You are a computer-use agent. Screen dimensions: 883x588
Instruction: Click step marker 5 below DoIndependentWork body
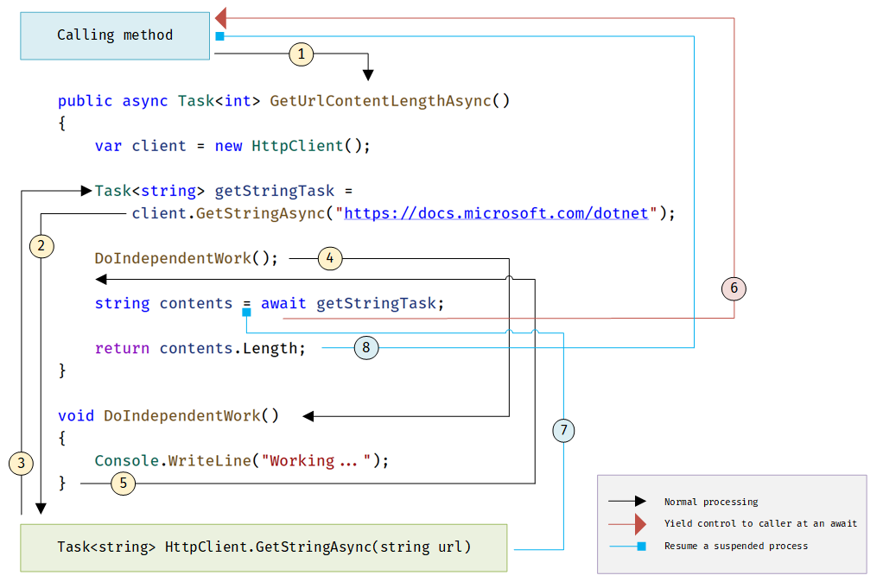pyautogui.click(x=123, y=484)
